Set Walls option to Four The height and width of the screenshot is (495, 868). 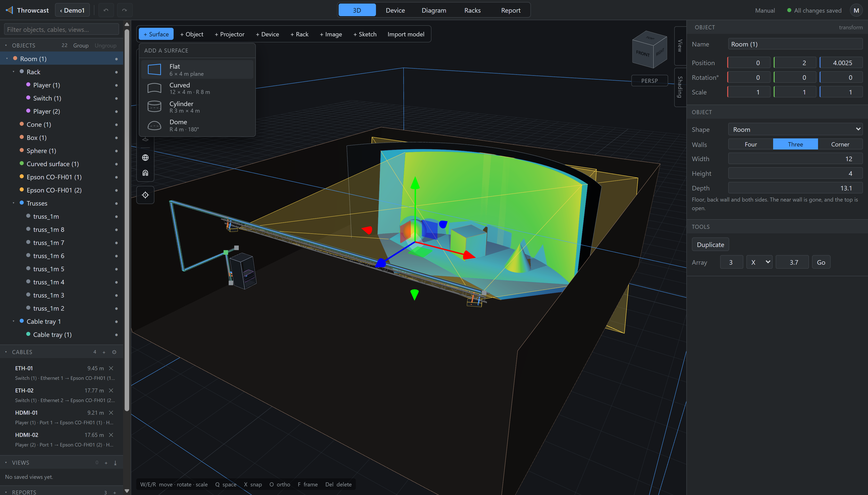[x=750, y=144]
